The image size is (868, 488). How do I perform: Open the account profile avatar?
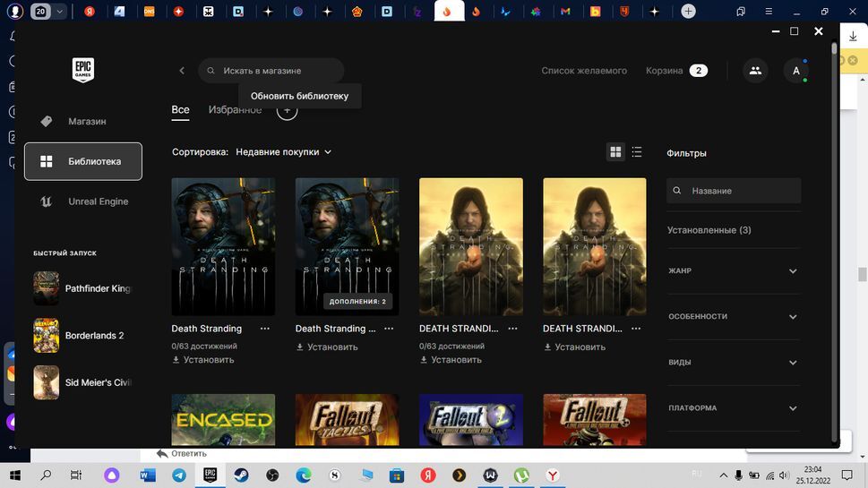pyautogui.click(x=795, y=71)
